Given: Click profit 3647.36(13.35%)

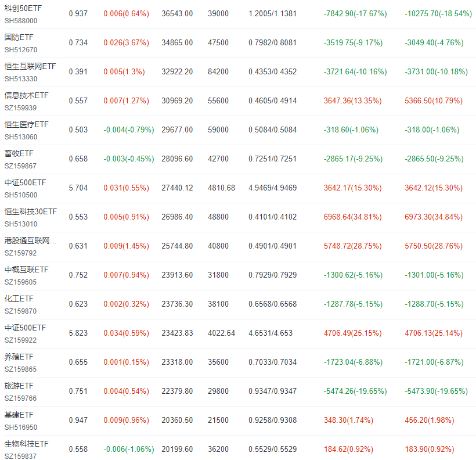Looking at the screenshot, I should pyautogui.click(x=353, y=101).
